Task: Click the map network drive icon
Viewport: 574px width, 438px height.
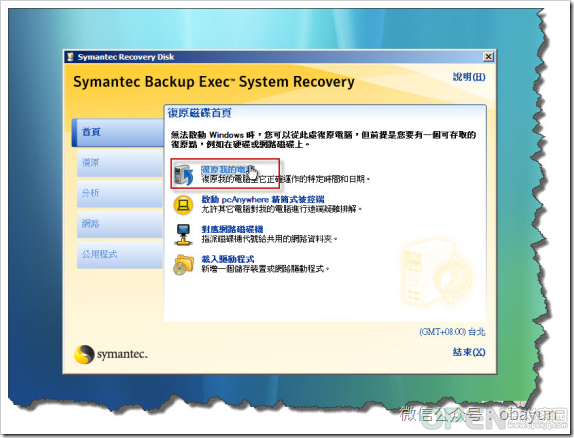Action: [x=183, y=235]
